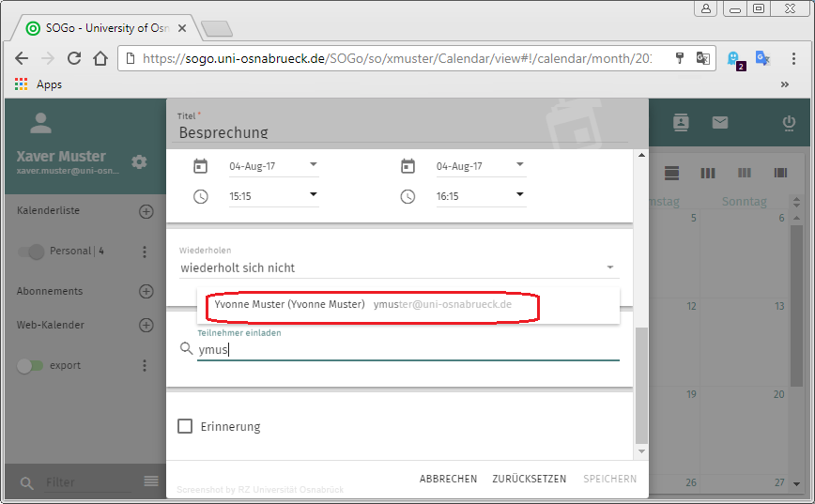Open the mail envelope icon in header
Viewport: 815px width, 504px height.
point(720,122)
